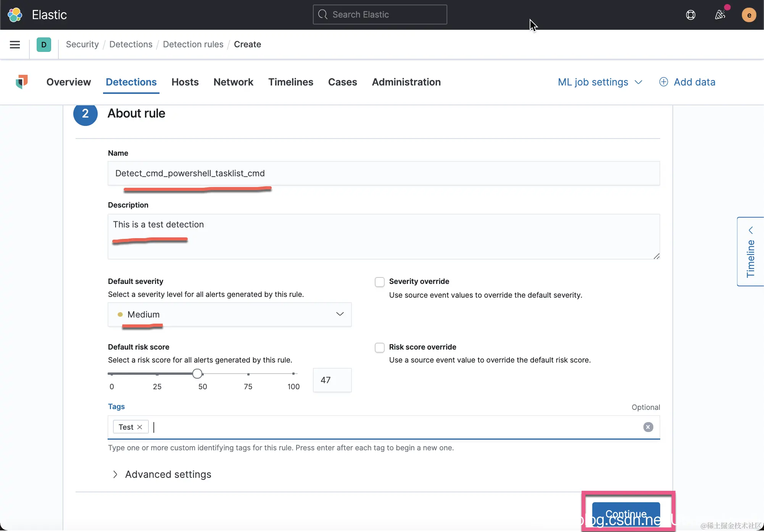Clear all tags using the circular clear button
The height and width of the screenshot is (532, 764).
(648, 427)
